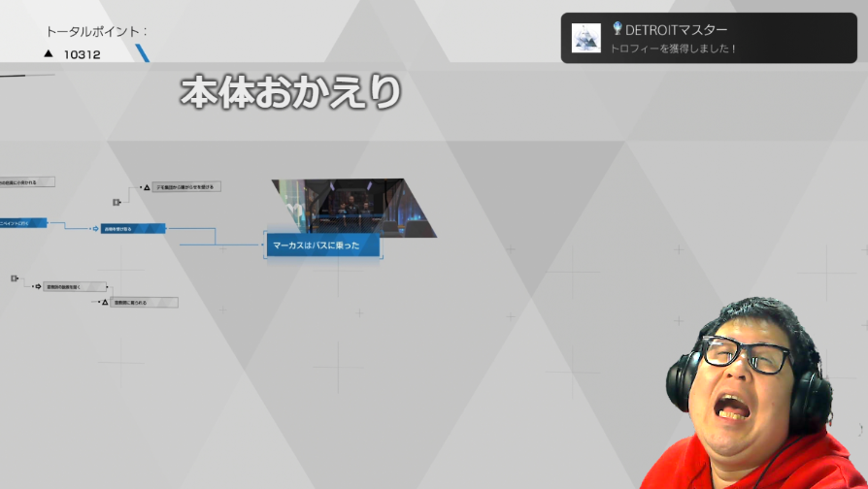Click the triangle icon beside 10312 points

(x=49, y=53)
